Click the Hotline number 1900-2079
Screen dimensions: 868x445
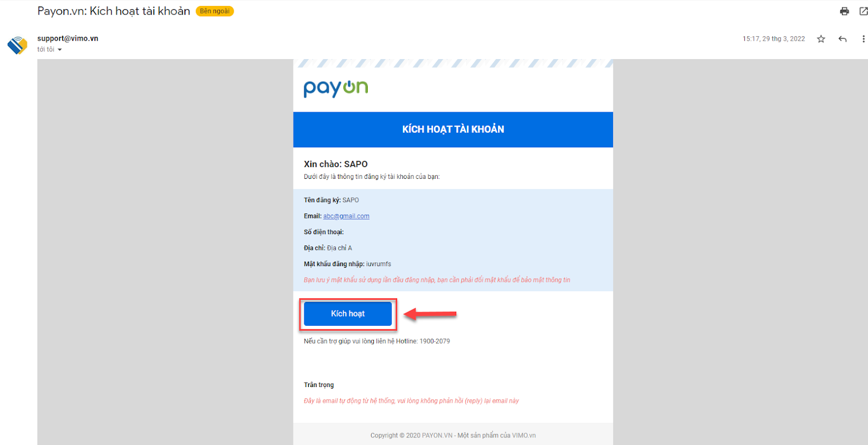[x=435, y=341]
